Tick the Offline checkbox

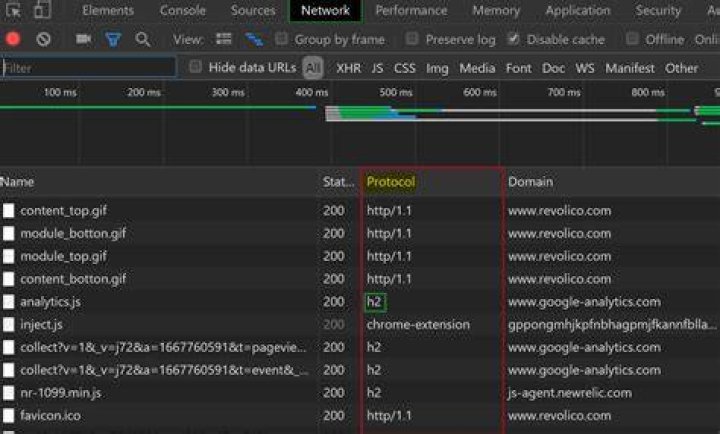(632, 39)
